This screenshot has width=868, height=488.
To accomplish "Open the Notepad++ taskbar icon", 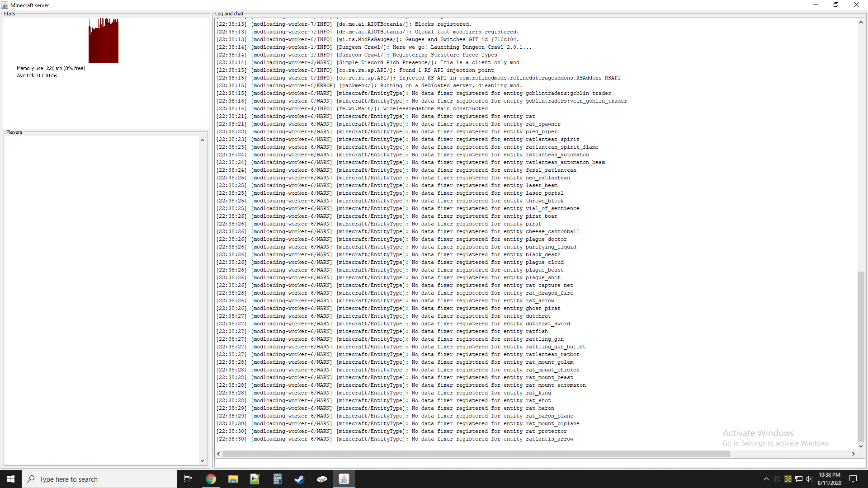I will pos(255,479).
